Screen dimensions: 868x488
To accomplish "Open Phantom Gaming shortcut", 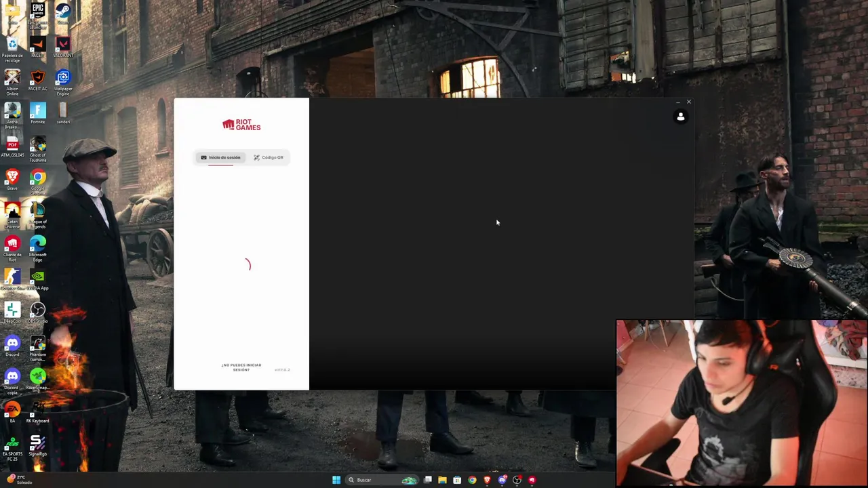I will tap(38, 348).
